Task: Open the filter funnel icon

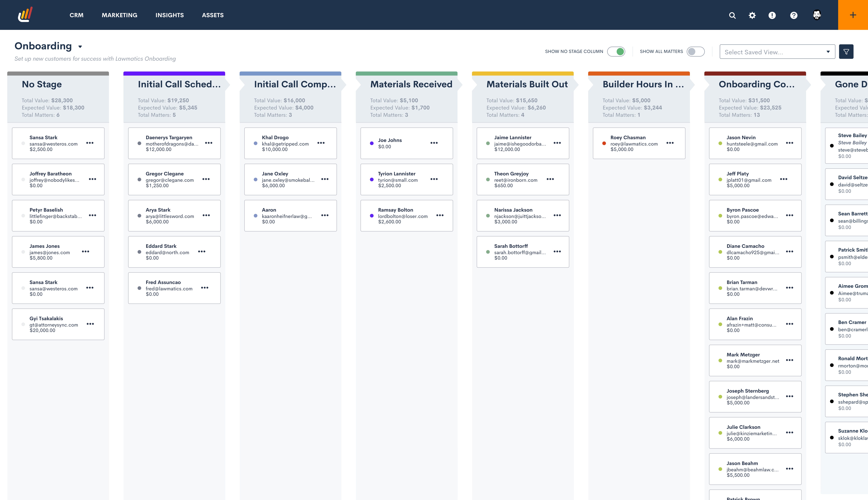Action: 846,52
